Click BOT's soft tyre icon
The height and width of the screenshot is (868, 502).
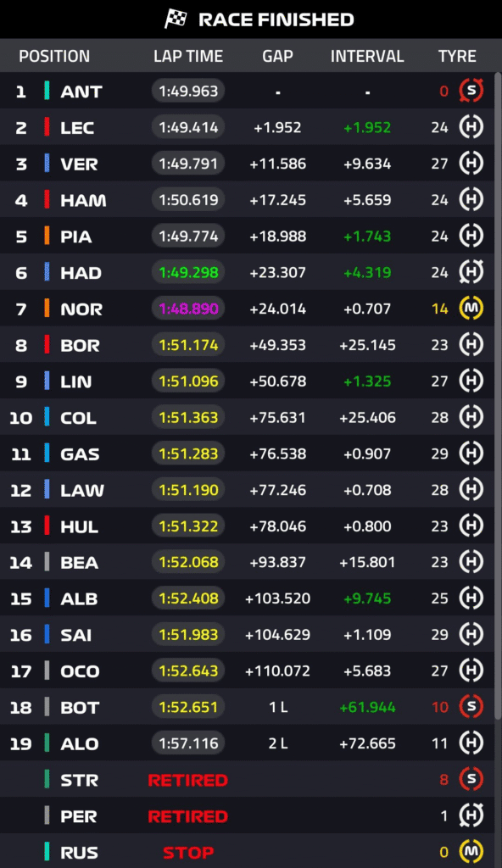click(471, 707)
